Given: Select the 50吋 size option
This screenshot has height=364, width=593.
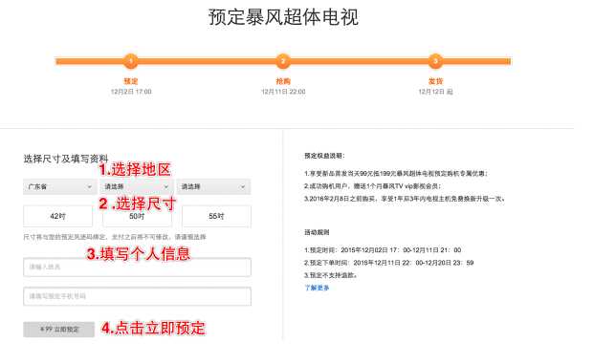Looking at the screenshot, I should click(x=137, y=216).
